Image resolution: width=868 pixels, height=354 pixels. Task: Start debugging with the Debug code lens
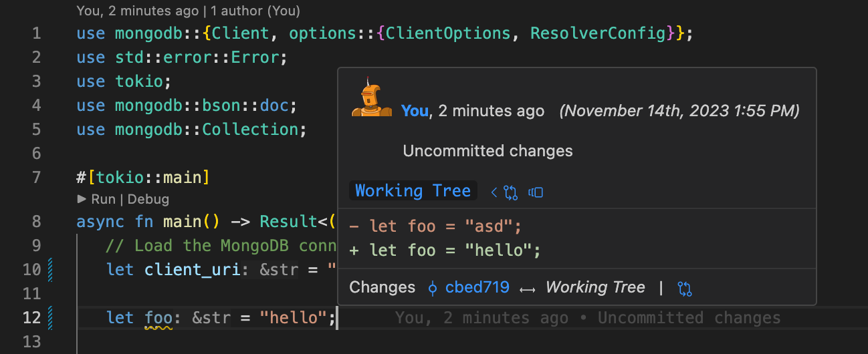point(148,199)
